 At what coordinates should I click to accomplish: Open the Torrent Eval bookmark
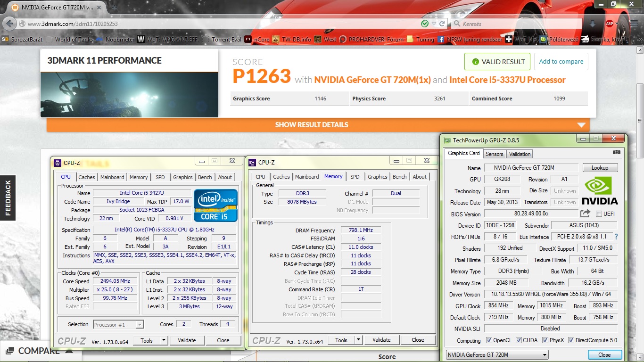223,40
